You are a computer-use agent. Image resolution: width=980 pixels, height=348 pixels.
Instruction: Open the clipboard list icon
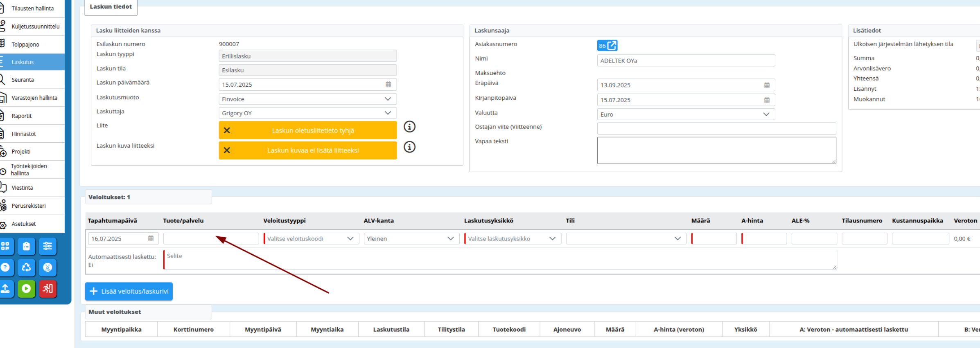(x=26, y=246)
